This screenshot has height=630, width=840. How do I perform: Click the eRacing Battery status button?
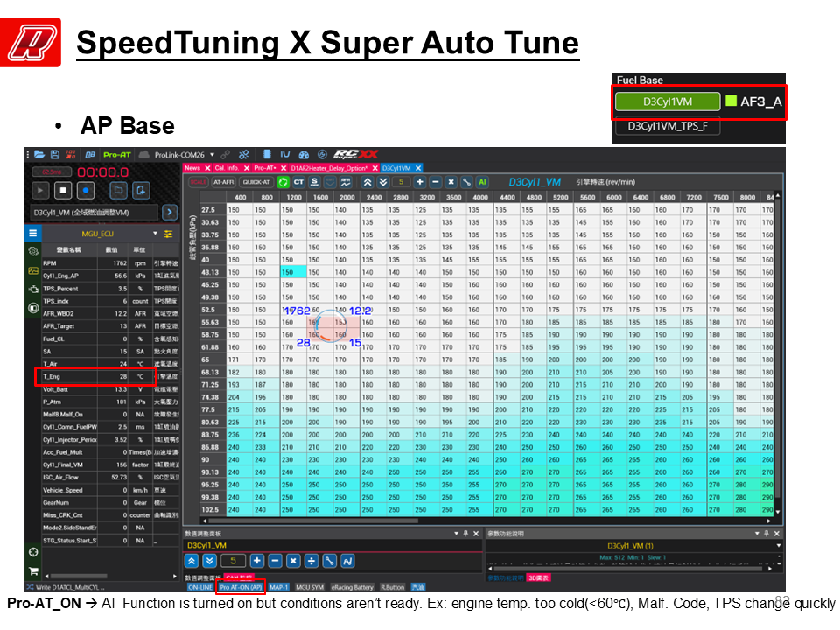pos(352,587)
